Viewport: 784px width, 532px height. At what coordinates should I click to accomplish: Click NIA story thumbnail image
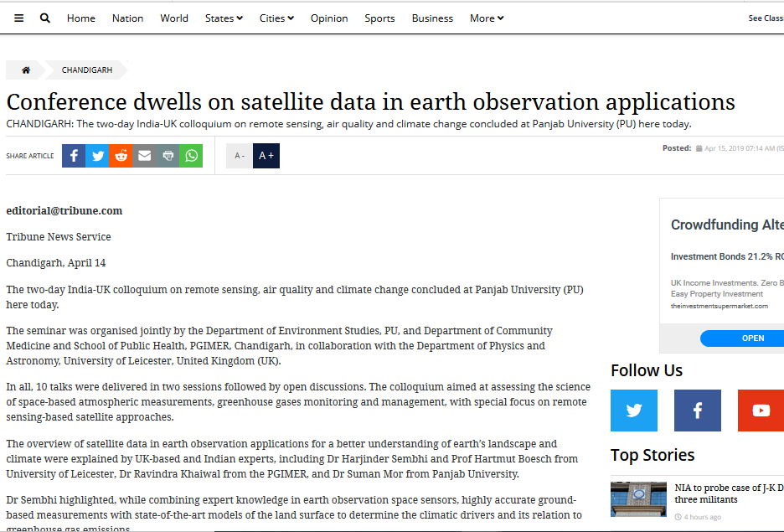638,499
